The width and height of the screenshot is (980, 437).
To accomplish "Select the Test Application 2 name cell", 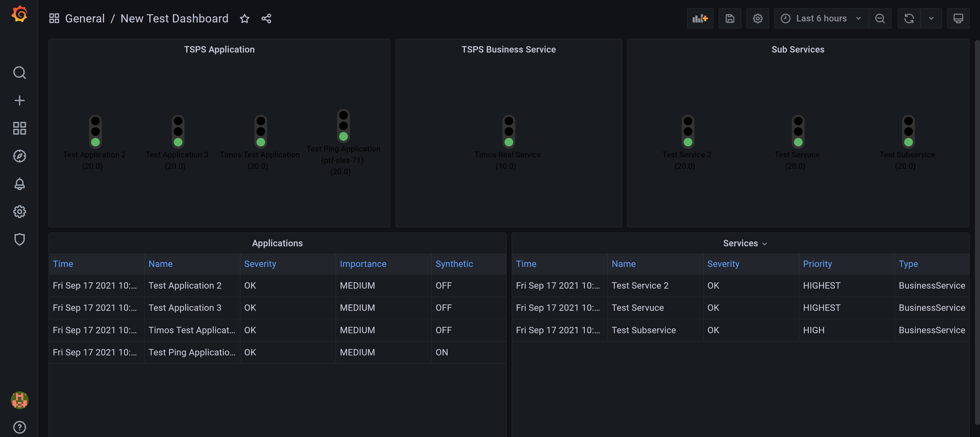I will pyautogui.click(x=192, y=285).
